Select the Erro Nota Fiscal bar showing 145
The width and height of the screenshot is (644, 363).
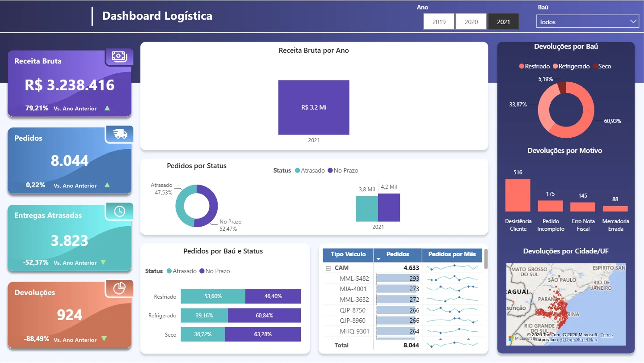pos(583,207)
